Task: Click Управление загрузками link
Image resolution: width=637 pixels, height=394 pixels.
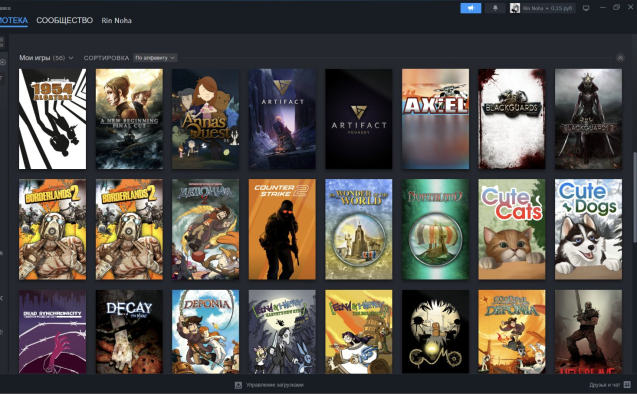Action: point(275,385)
